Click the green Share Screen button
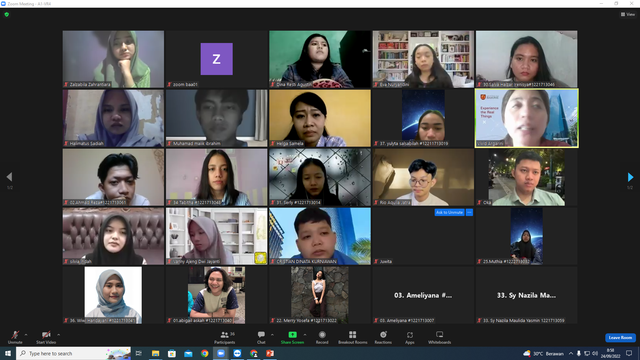The height and width of the screenshot is (360, 640). [x=292, y=337]
